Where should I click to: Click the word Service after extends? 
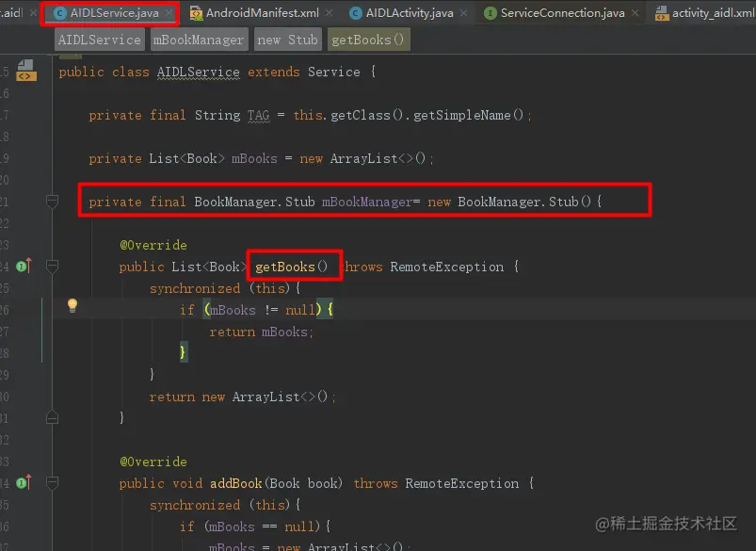pos(333,72)
